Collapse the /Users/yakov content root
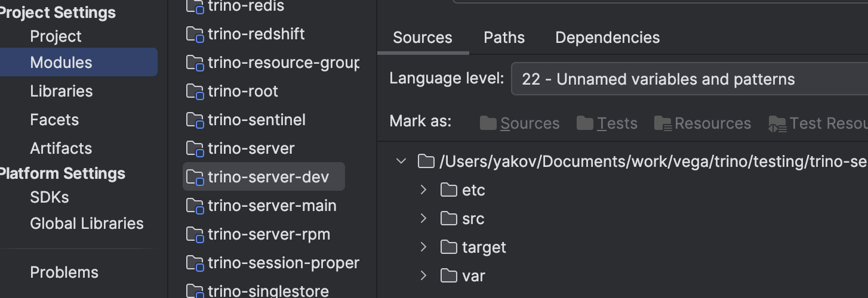The image size is (868, 298). coord(401,162)
